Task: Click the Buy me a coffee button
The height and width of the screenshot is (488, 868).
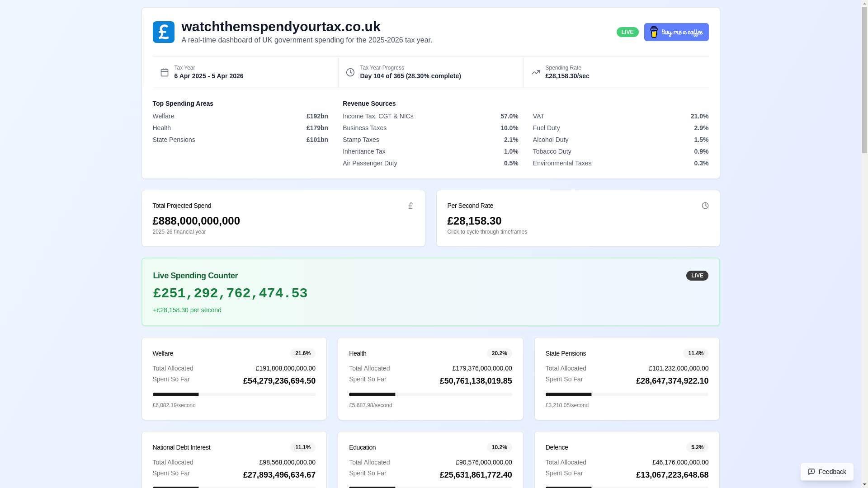Action: click(676, 32)
